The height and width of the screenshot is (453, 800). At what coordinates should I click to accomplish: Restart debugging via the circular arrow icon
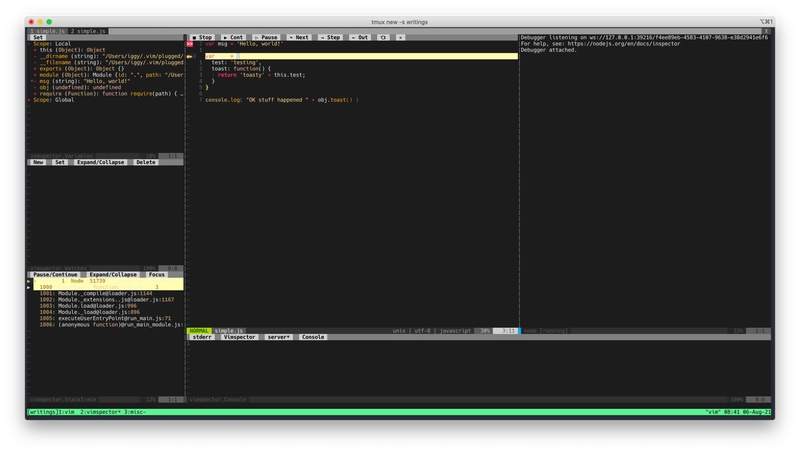383,37
